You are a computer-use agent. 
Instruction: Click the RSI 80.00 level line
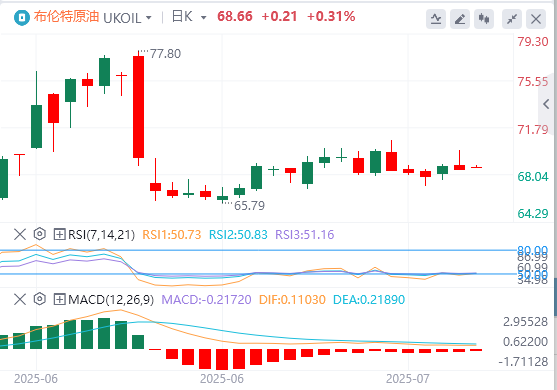coord(259,250)
